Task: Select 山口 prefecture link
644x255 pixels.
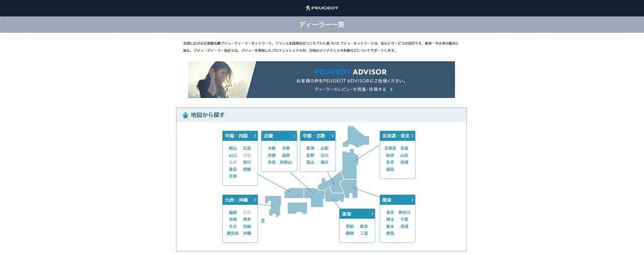Action: (x=232, y=155)
